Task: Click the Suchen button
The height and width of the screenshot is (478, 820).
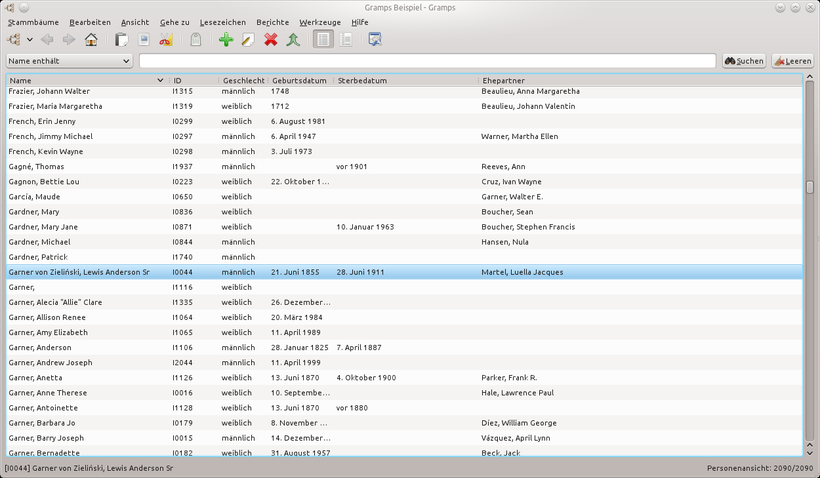Action: (744, 61)
